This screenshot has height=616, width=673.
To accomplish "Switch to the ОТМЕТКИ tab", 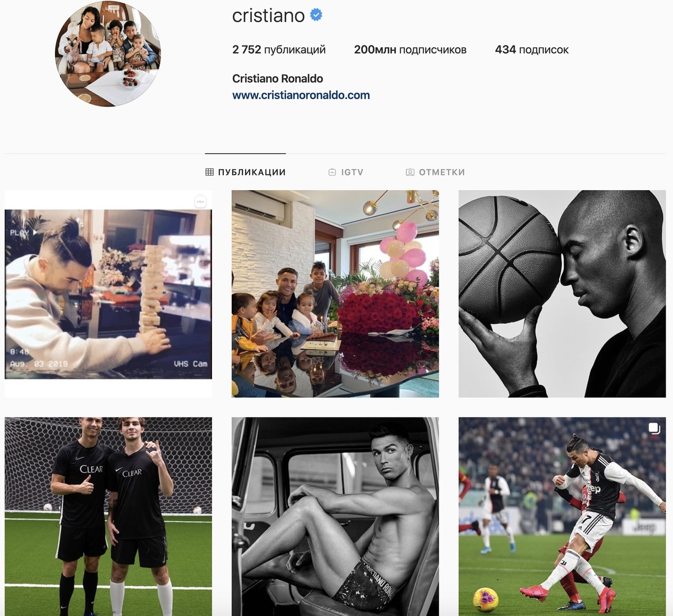I will (x=435, y=172).
